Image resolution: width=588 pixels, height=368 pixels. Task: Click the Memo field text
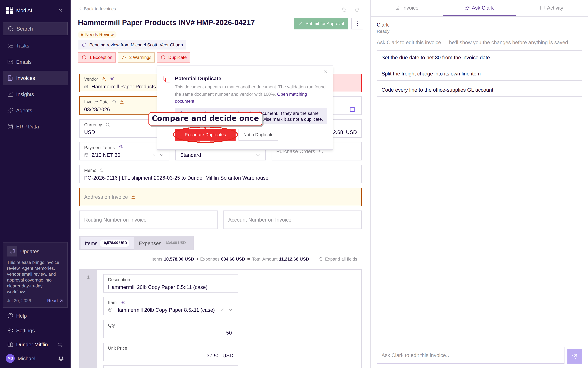point(176,178)
